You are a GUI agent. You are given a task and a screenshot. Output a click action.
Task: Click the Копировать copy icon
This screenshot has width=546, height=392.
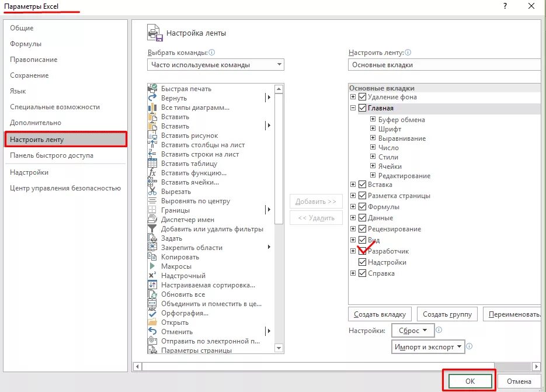152,257
